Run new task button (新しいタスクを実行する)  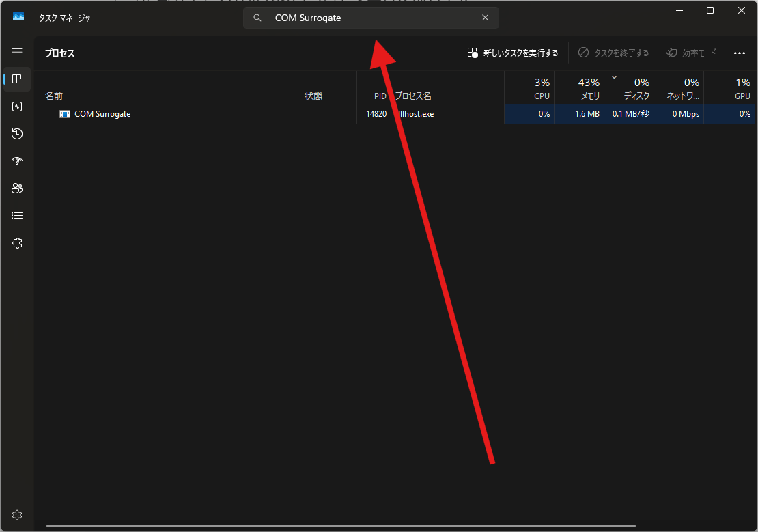513,53
